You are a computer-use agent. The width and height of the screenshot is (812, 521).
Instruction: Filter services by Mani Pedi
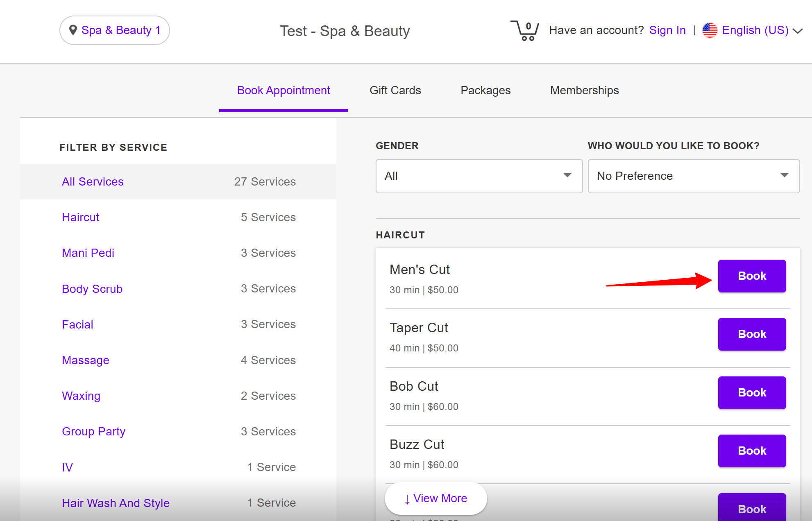[88, 253]
